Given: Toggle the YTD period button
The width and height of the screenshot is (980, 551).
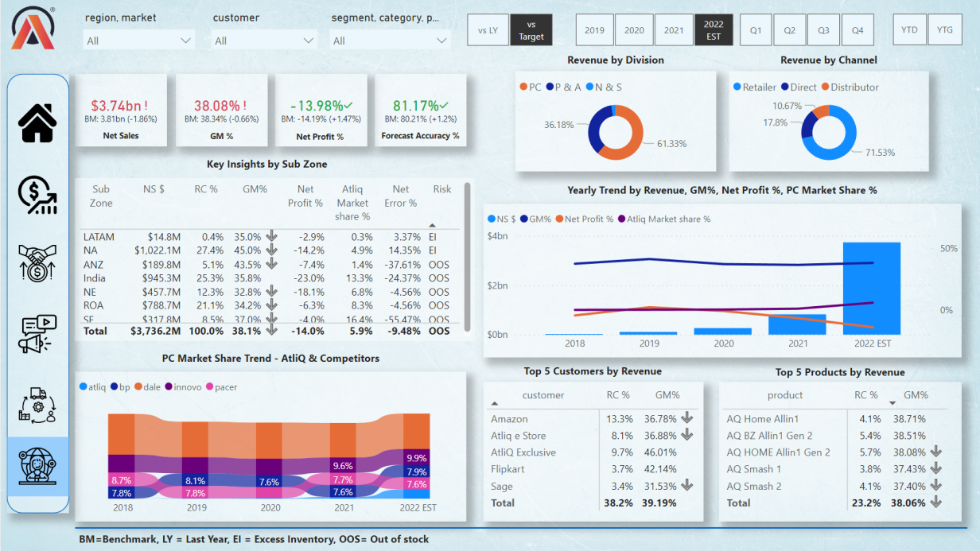Looking at the screenshot, I should [909, 30].
